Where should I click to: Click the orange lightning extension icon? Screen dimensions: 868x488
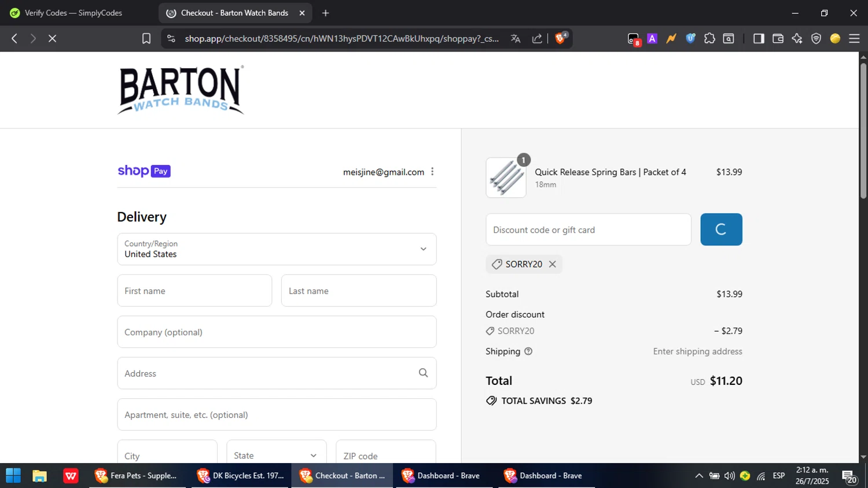(x=671, y=38)
